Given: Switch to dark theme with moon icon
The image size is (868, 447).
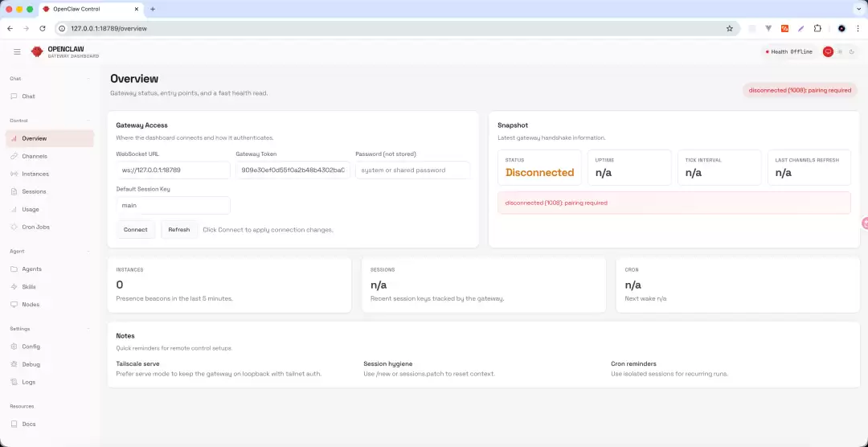Looking at the screenshot, I should [x=851, y=51].
